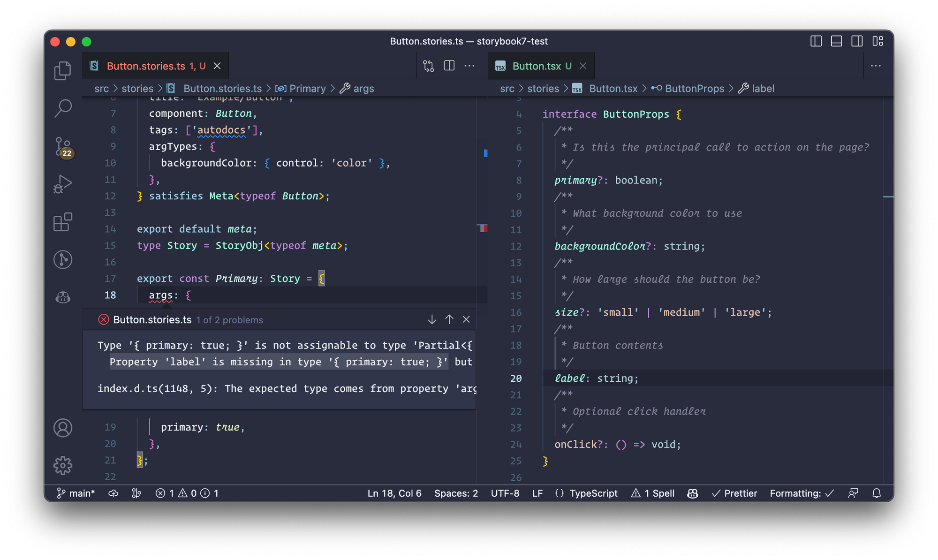Image resolution: width=938 pixels, height=560 pixels.
Task: Open the Search view in activity bar
Action: click(62, 108)
